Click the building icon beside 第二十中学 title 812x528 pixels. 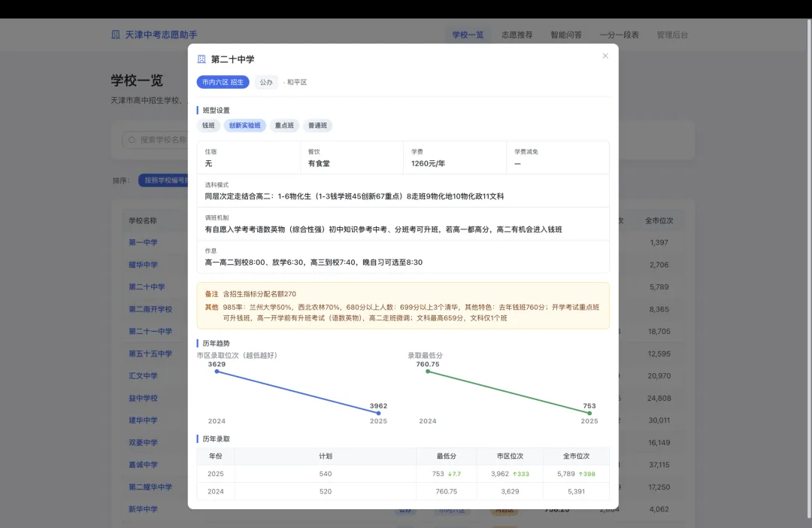coord(201,59)
